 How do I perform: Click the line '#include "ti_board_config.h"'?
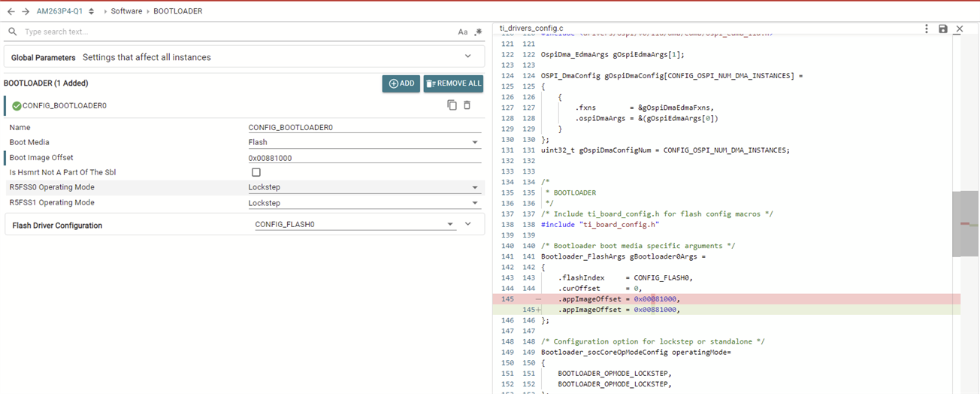[x=600, y=224]
